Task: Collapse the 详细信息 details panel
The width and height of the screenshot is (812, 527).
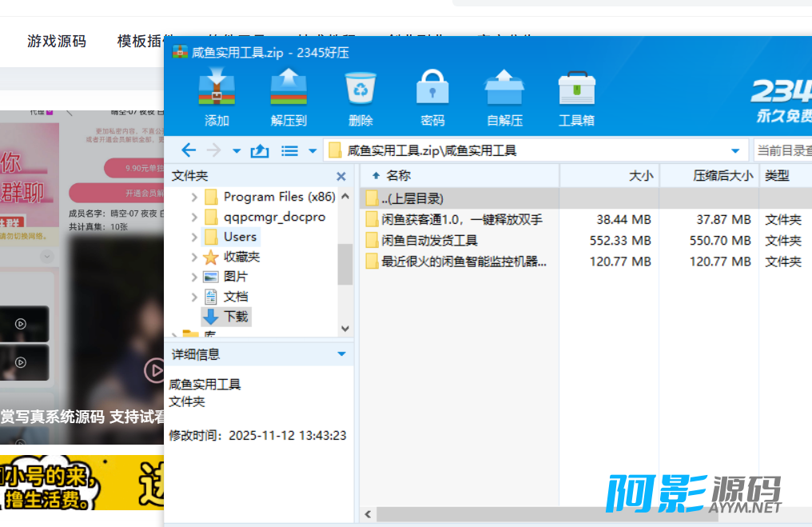Action: click(x=341, y=354)
